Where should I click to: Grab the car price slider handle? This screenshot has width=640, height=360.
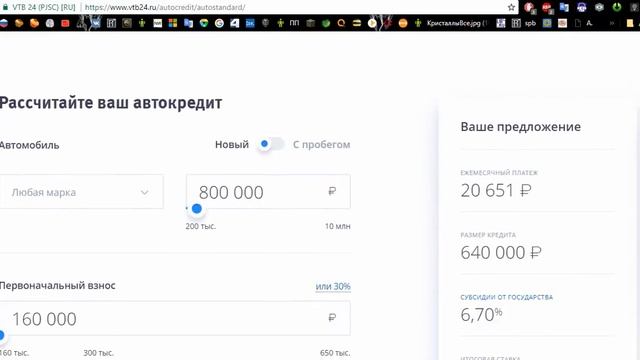(197, 209)
